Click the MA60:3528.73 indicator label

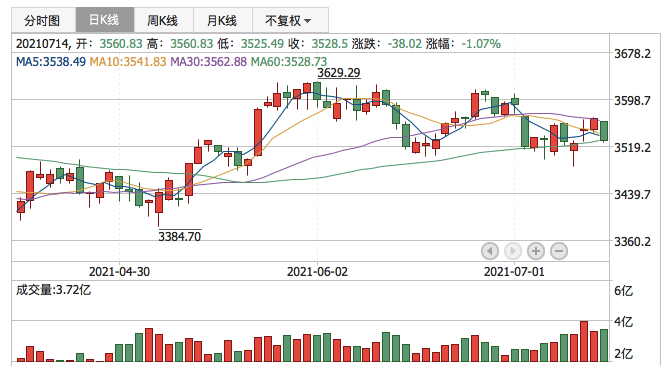point(289,62)
